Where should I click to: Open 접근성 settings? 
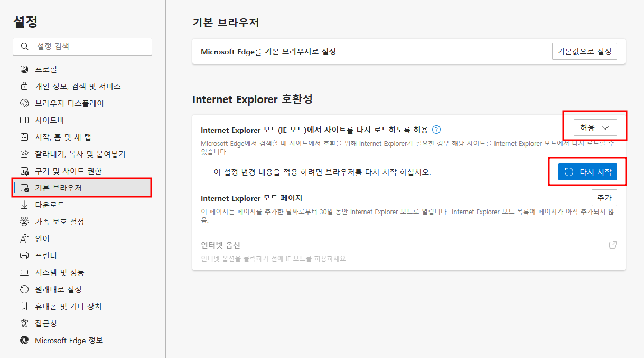[x=82, y=323]
